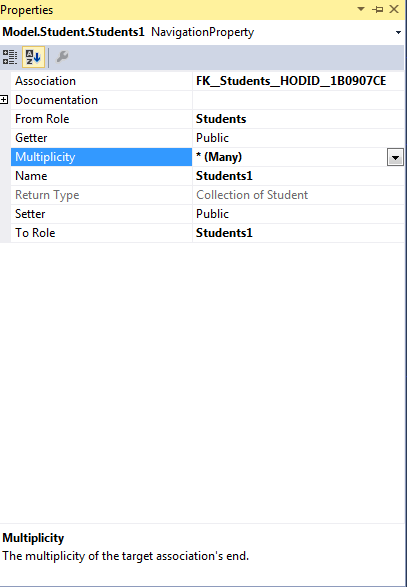Open the Multiplicity value dropdown

point(395,157)
